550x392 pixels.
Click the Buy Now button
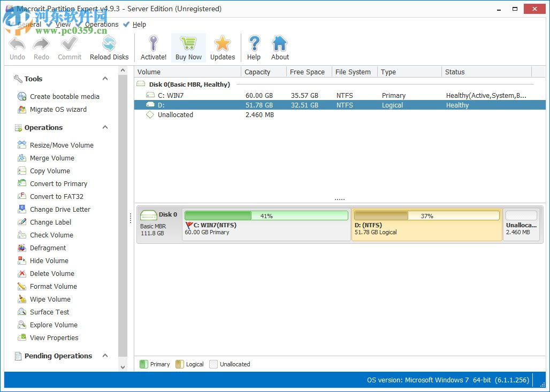coord(188,47)
